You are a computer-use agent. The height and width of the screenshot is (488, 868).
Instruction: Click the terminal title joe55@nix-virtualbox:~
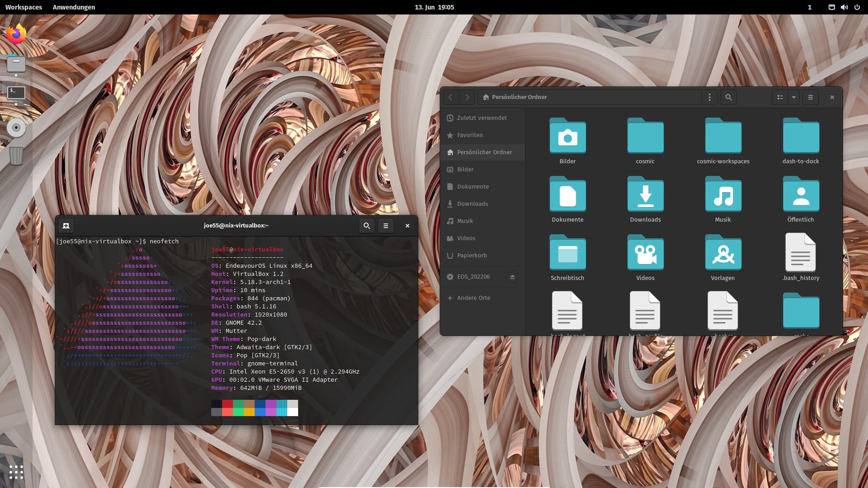[236, 226]
